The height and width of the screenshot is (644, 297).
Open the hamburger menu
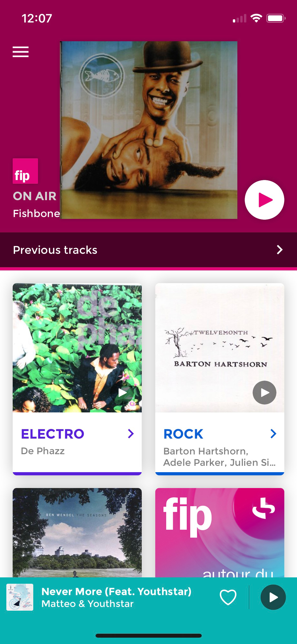(x=21, y=52)
